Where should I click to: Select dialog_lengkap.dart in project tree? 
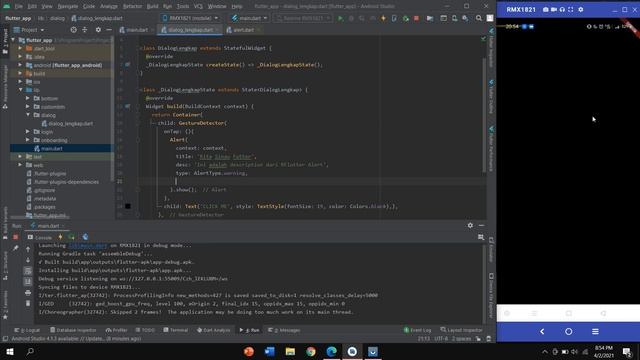pos(67,124)
